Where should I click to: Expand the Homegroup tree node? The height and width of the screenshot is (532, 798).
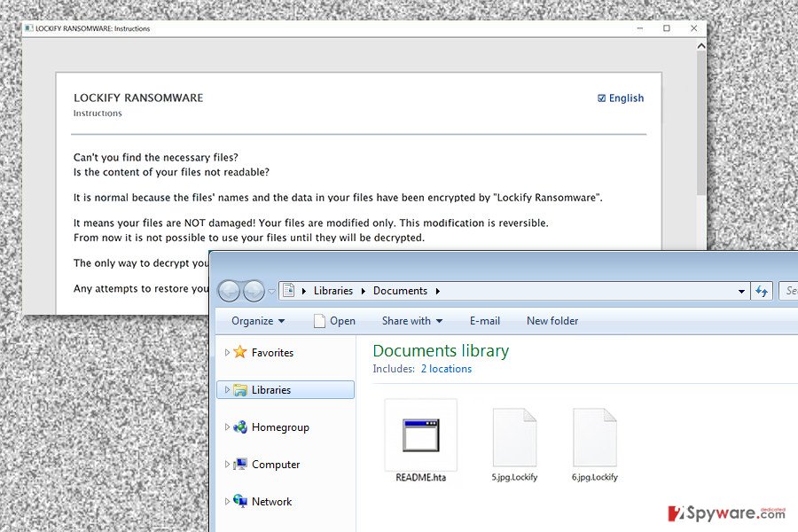tap(227, 427)
